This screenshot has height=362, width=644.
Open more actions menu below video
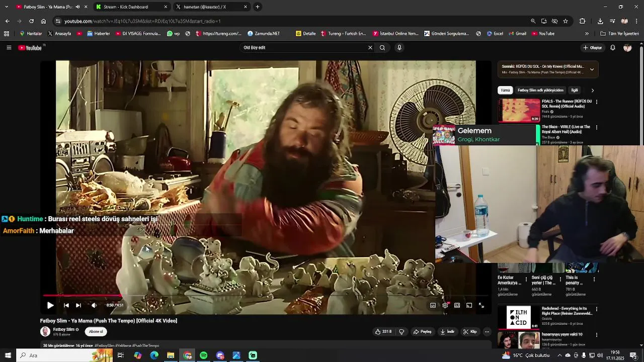pyautogui.click(x=487, y=332)
